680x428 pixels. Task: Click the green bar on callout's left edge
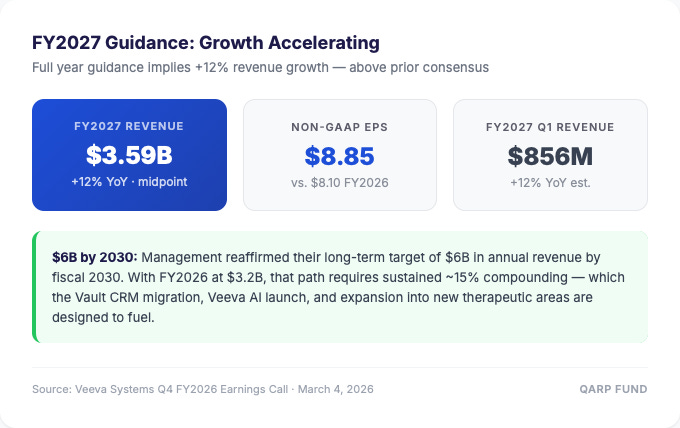[x=34, y=287]
